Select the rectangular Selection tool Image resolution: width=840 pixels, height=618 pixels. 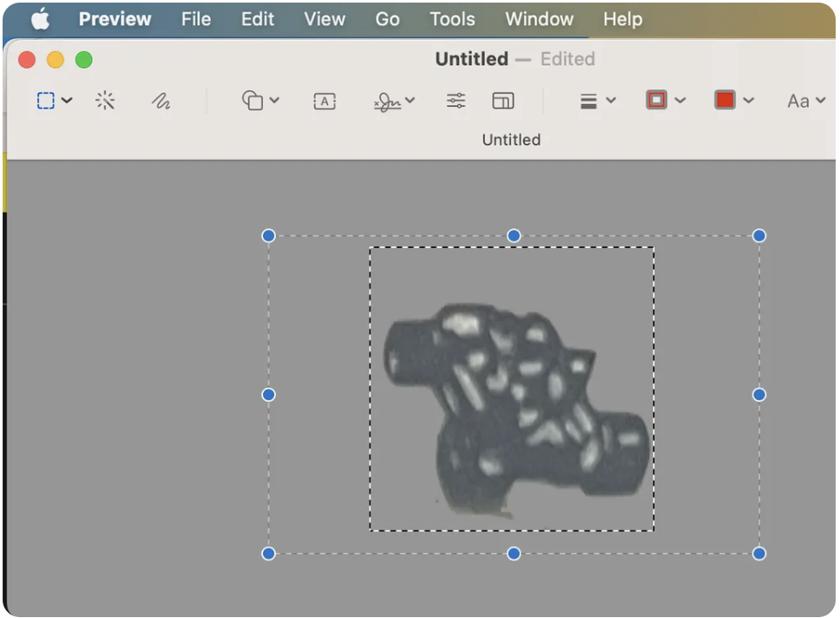coord(46,101)
